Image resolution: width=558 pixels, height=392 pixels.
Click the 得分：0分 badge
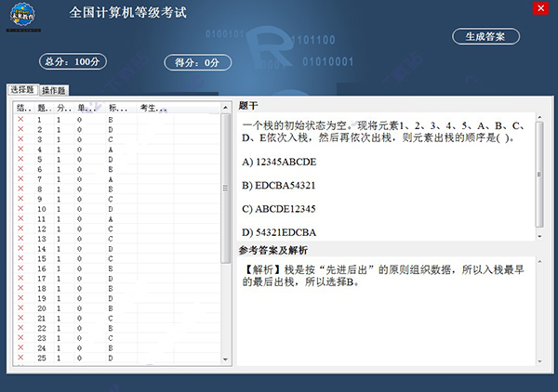click(x=197, y=63)
